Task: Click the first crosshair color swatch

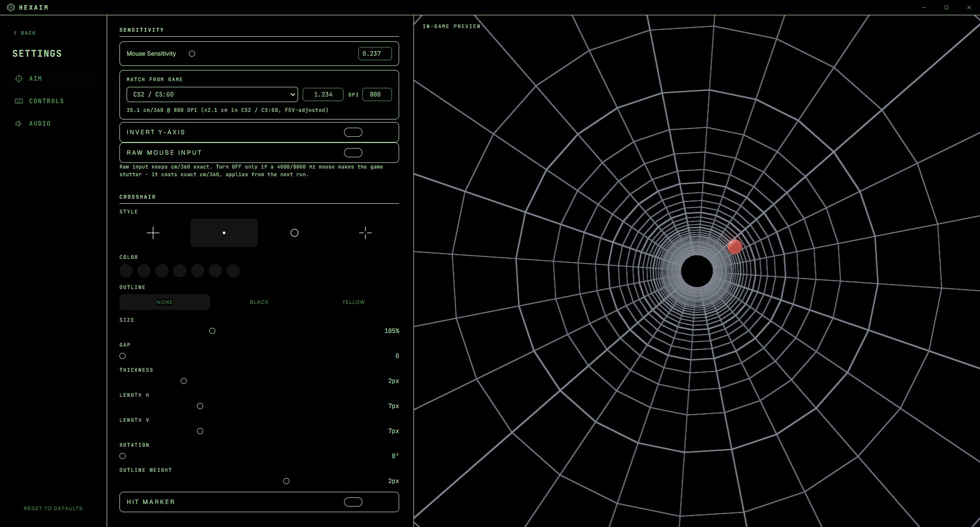Action: coord(126,271)
